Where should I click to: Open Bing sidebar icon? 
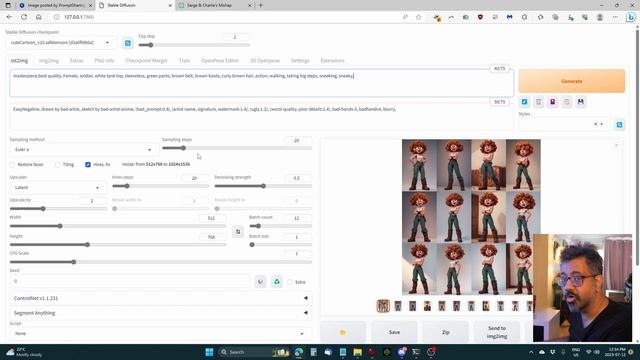coord(631,17)
